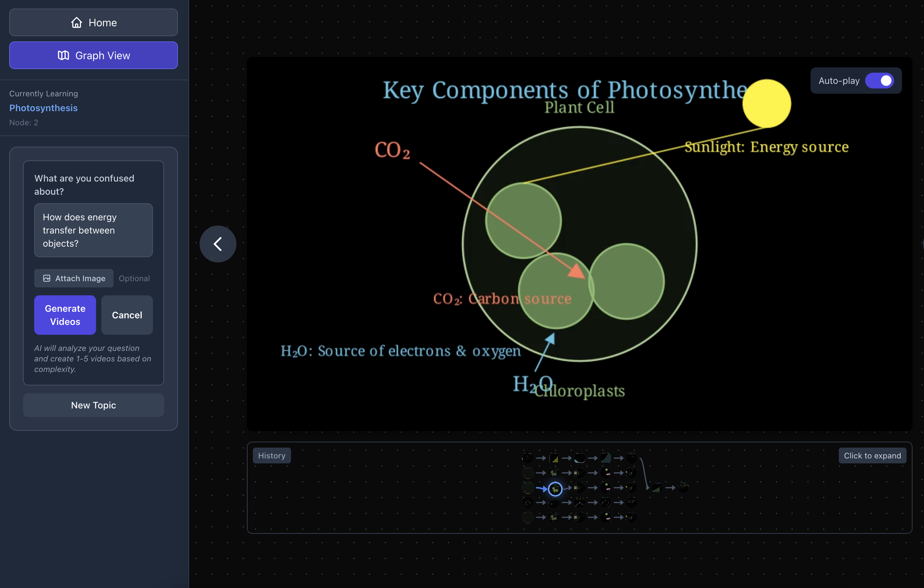Viewport: 924px width, 588px height.
Task: Click the green gradient node after the curved arrow
Action: point(657,487)
